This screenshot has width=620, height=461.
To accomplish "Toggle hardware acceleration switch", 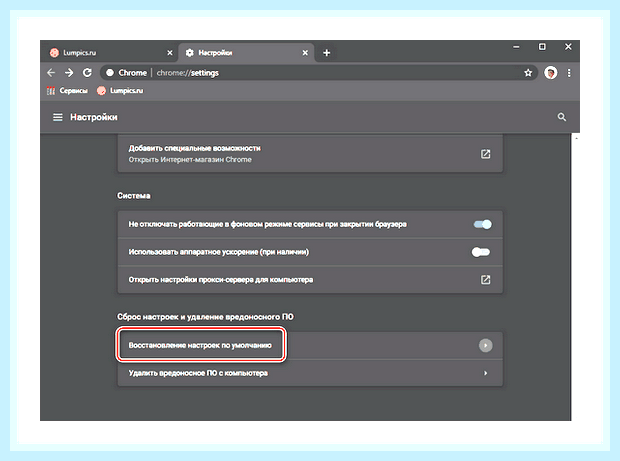I will [x=481, y=252].
